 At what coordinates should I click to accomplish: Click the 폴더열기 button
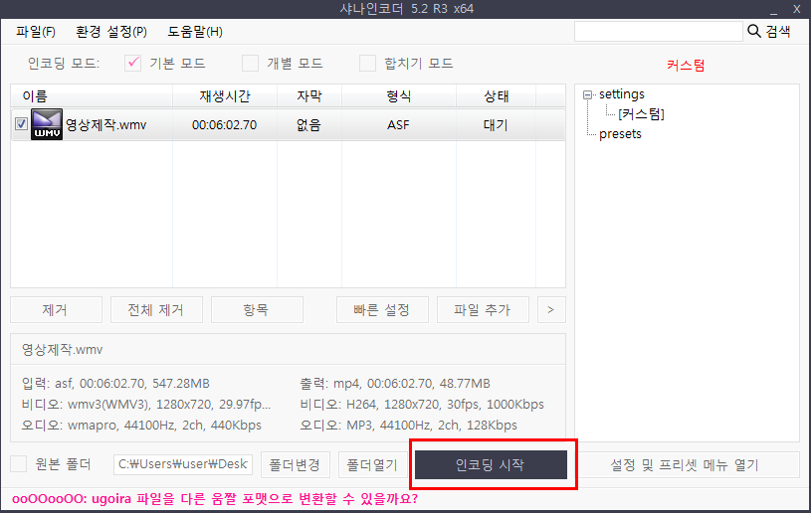373,464
